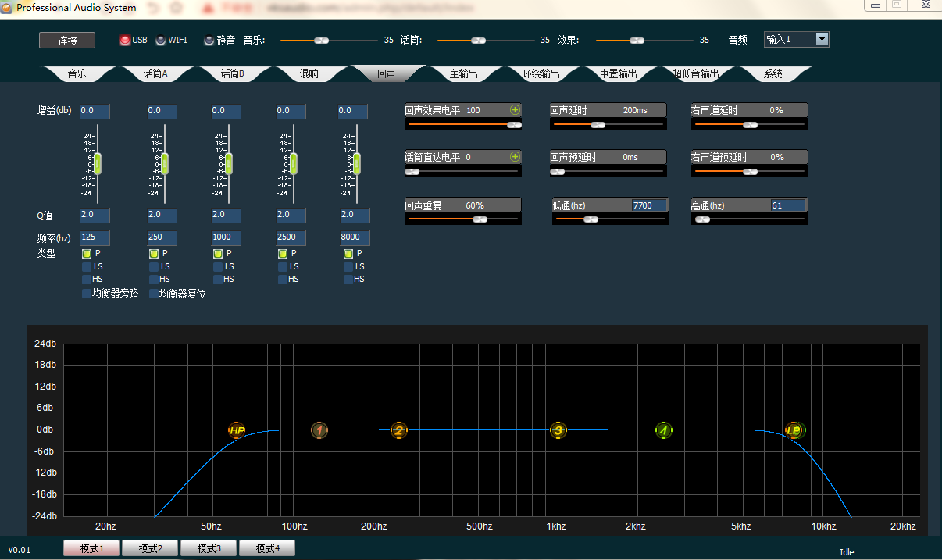The height and width of the screenshot is (560, 942).
Task: Switch to the 话筒A tab
Action: point(155,74)
